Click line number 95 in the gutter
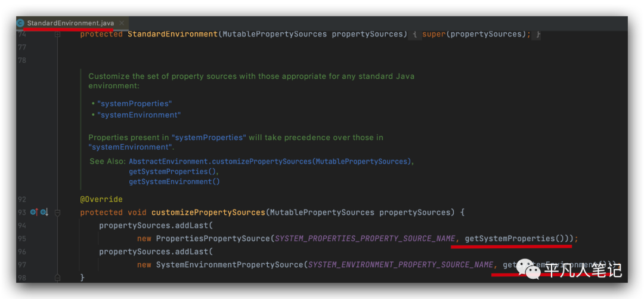The height and width of the screenshot is (299, 644). [x=22, y=239]
